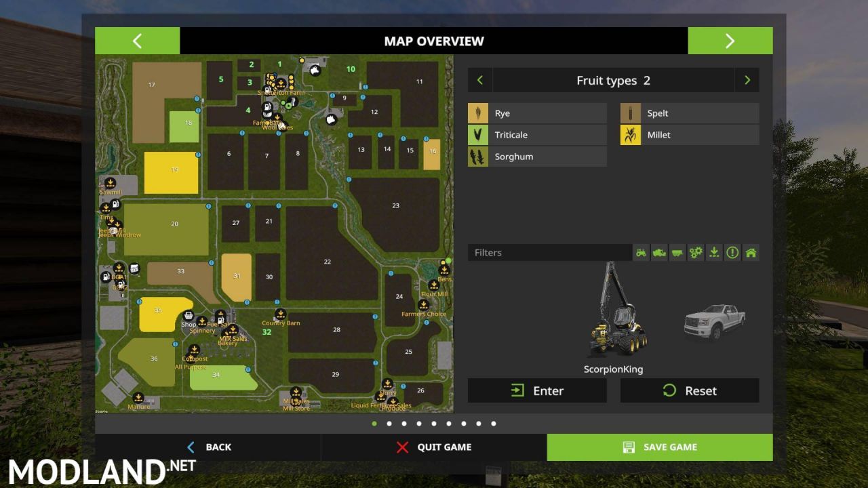
Task: Toggle the Rye fruit type overlay
Action: click(x=537, y=113)
